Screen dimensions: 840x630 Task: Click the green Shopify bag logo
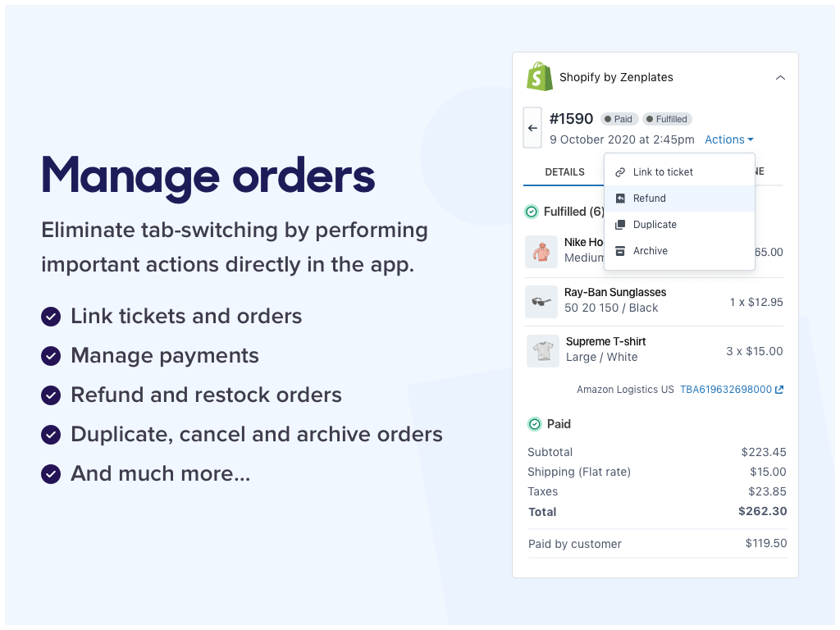coord(539,76)
